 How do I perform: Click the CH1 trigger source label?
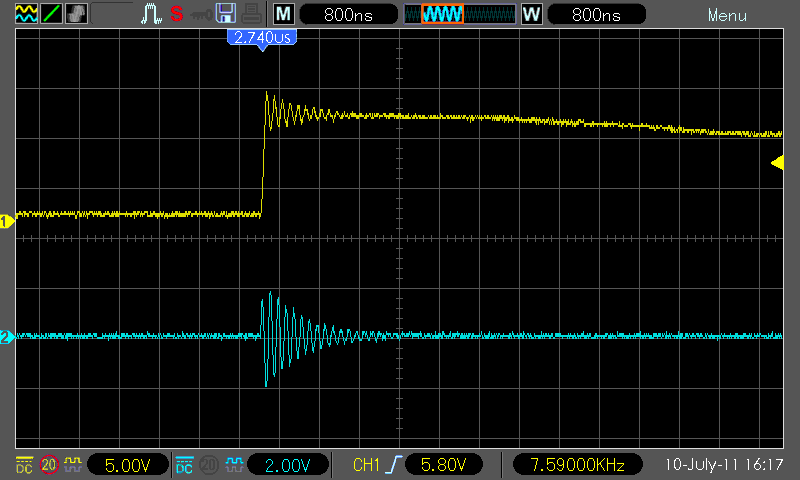[366, 465]
